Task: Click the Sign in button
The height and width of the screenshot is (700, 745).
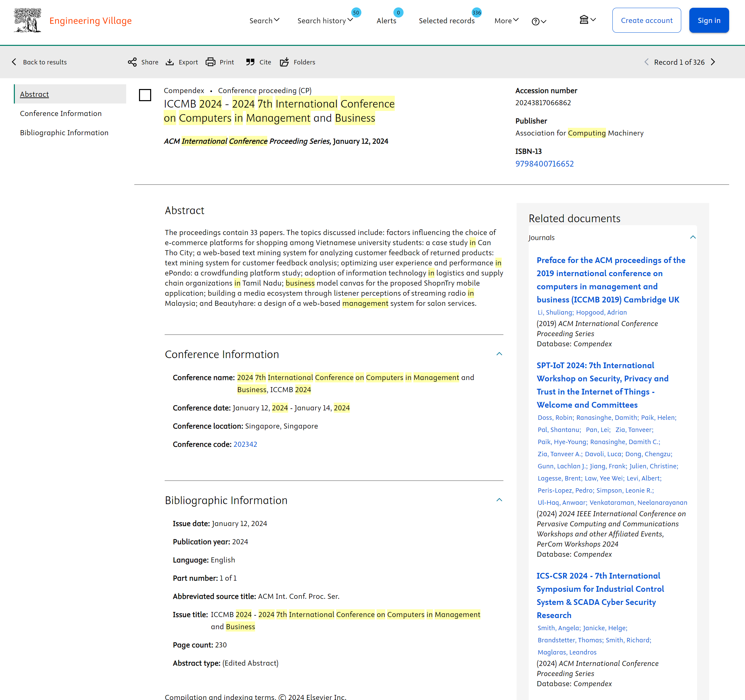Action: click(x=709, y=20)
